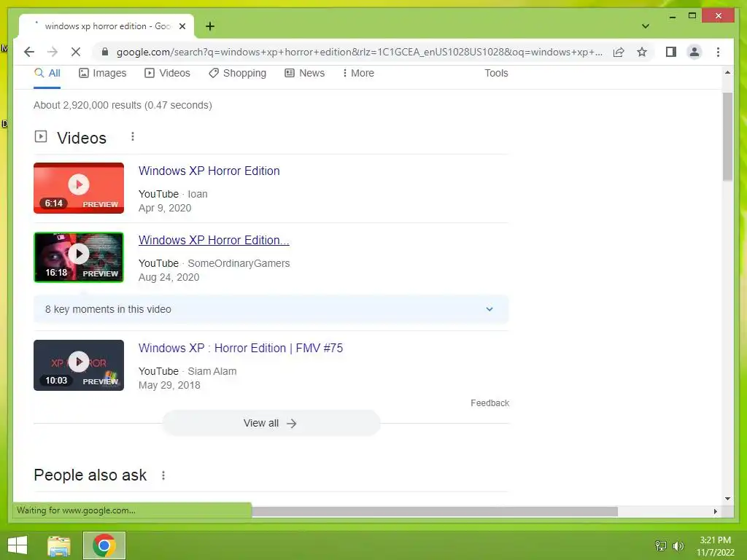This screenshot has height=560, width=747.
Task: Open People also ask options menu
Action: 163,475
